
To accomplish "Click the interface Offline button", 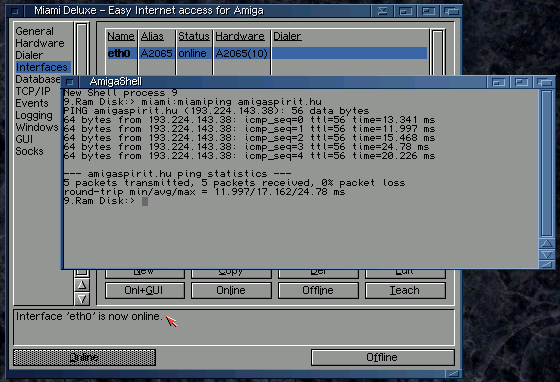I will tap(318, 290).
